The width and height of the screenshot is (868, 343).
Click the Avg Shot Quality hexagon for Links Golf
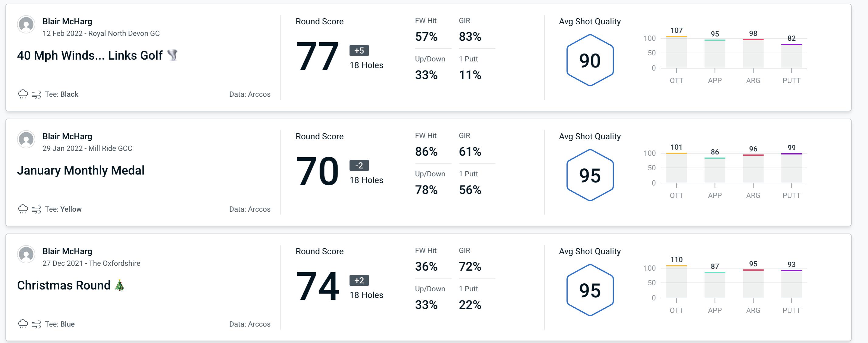pyautogui.click(x=589, y=60)
